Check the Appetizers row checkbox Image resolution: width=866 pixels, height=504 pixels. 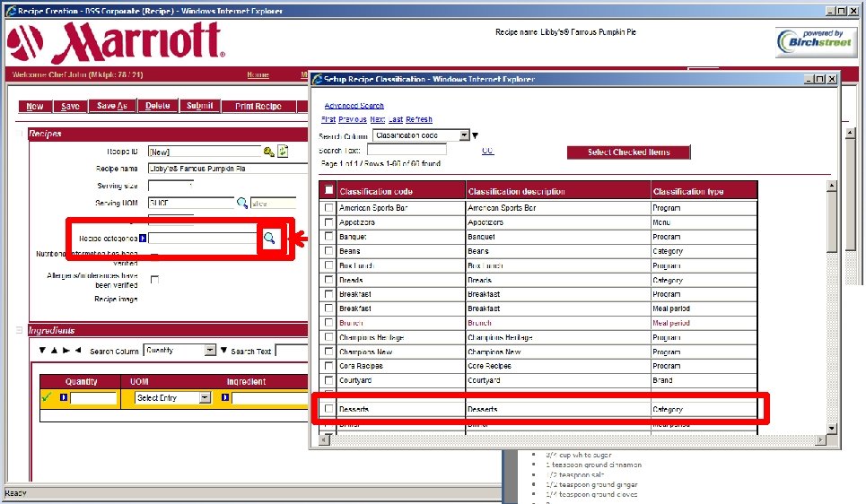pyautogui.click(x=328, y=222)
